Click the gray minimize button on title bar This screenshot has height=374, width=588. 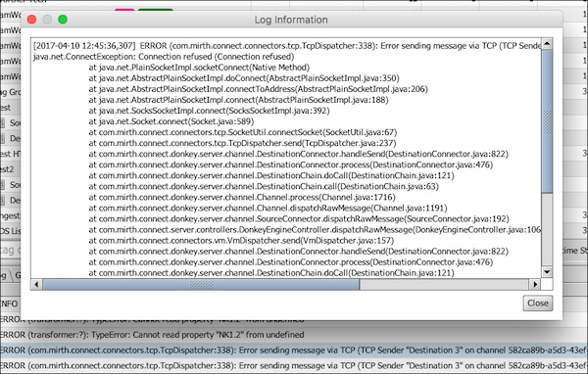47,20
